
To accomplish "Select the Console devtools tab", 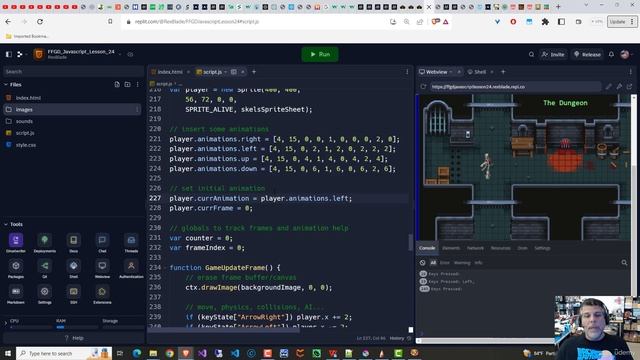I will [x=427, y=248].
